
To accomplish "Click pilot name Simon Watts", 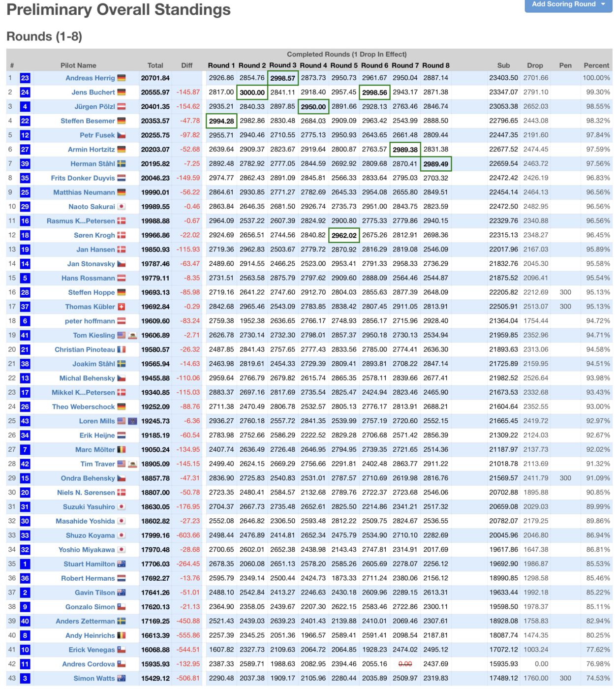I will pos(94,679).
